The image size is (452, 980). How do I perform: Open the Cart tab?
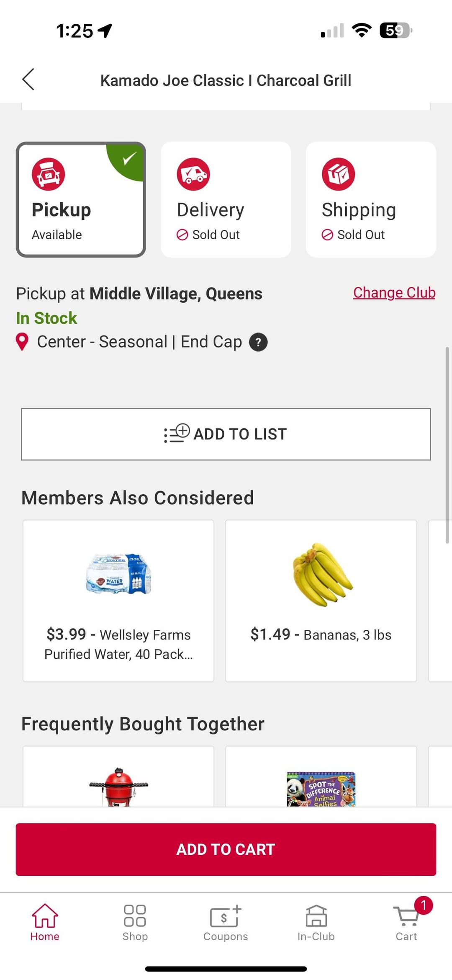[406, 922]
